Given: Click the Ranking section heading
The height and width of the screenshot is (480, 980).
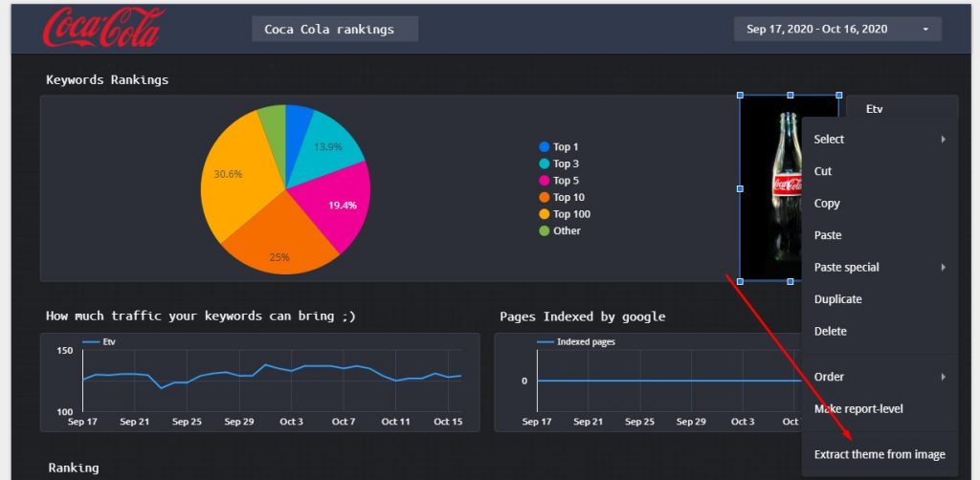Looking at the screenshot, I should point(73,468).
